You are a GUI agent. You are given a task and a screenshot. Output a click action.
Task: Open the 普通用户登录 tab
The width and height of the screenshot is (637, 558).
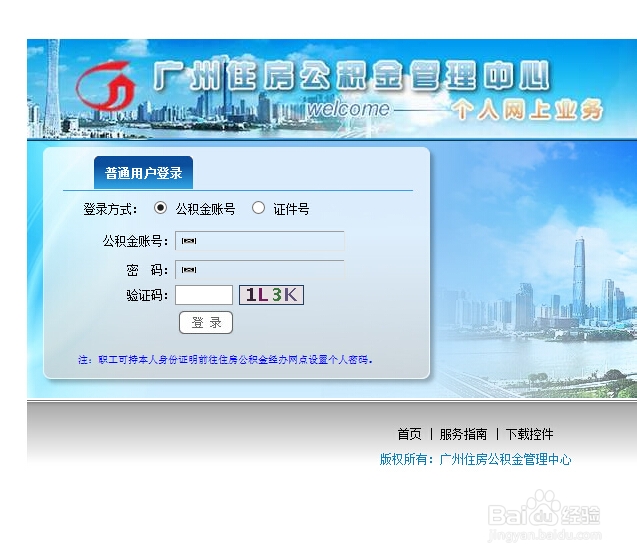pyautogui.click(x=143, y=173)
